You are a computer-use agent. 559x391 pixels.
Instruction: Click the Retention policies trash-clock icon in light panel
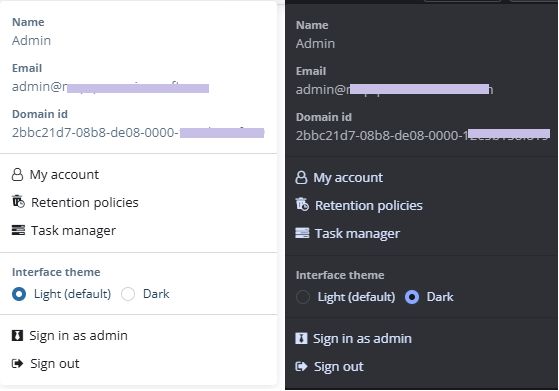(18, 202)
